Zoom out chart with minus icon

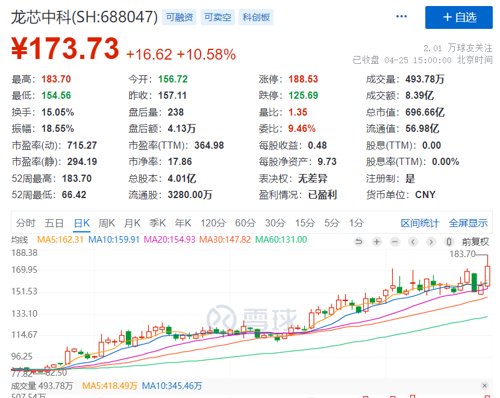[395, 242]
